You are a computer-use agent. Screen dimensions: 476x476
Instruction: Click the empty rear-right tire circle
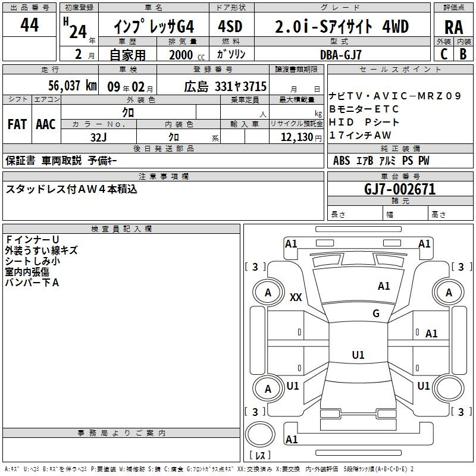pyautogui.click(x=449, y=389)
